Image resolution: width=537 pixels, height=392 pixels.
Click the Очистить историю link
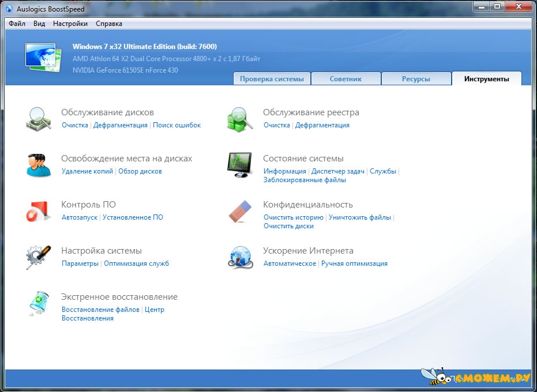(x=294, y=217)
